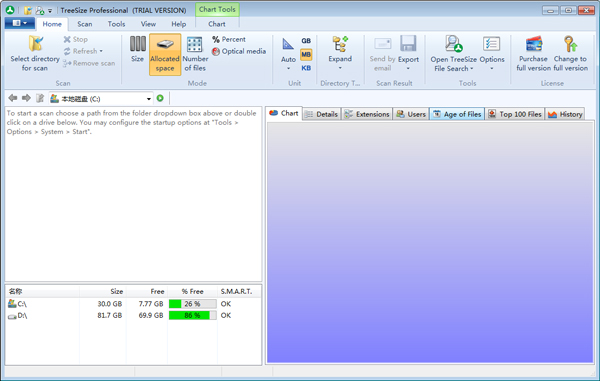Screen dimensions: 600x381
Task: Set size unit to KB
Action: click(306, 68)
